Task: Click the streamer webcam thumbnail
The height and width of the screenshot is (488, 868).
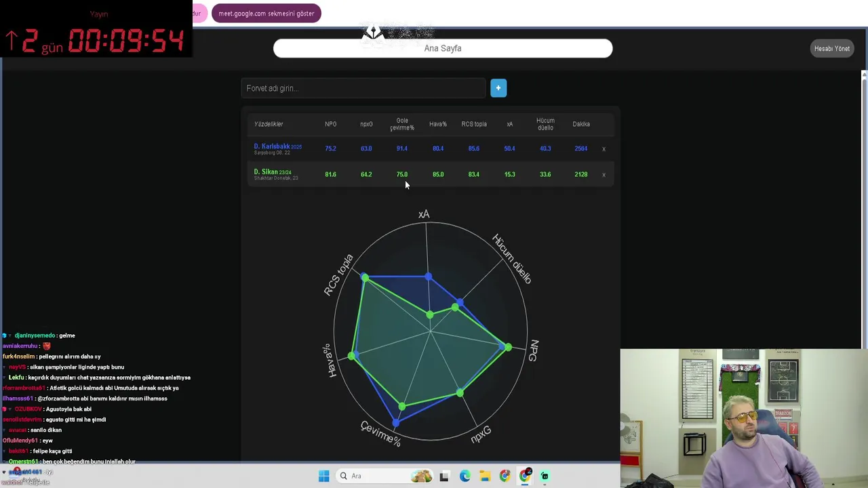Action: point(744,418)
